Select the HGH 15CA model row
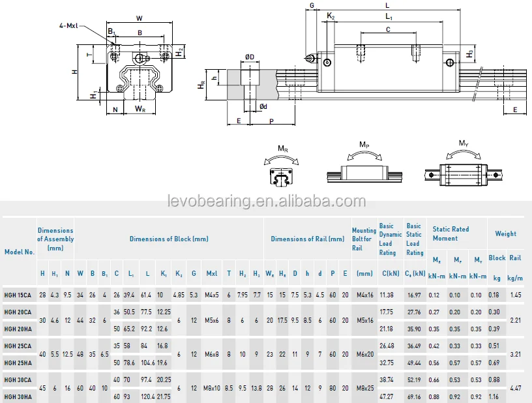532x403 pixels. (19, 295)
